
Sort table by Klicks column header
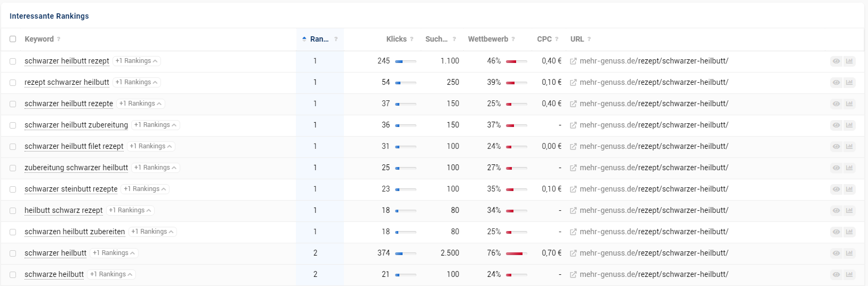coord(396,39)
